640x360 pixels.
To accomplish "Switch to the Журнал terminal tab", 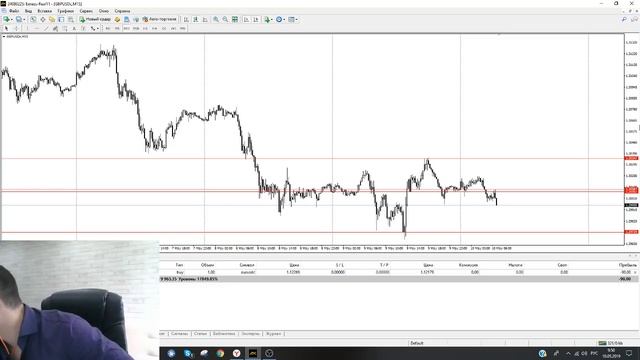I will pyautogui.click(x=273, y=334).
